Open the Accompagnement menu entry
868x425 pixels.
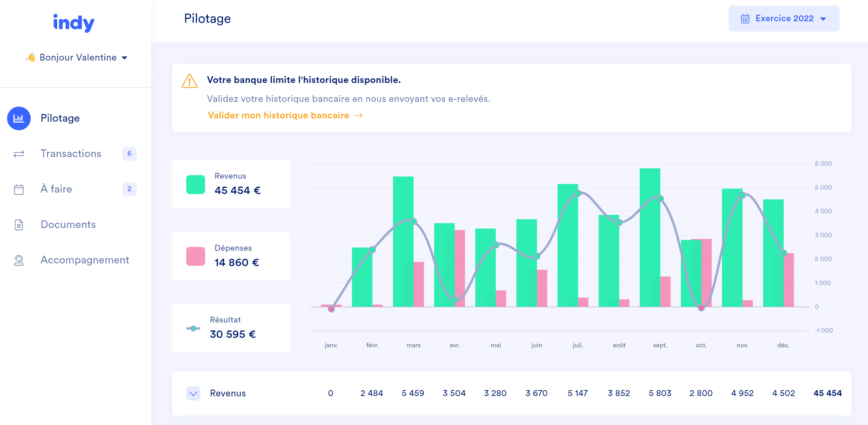85,260
